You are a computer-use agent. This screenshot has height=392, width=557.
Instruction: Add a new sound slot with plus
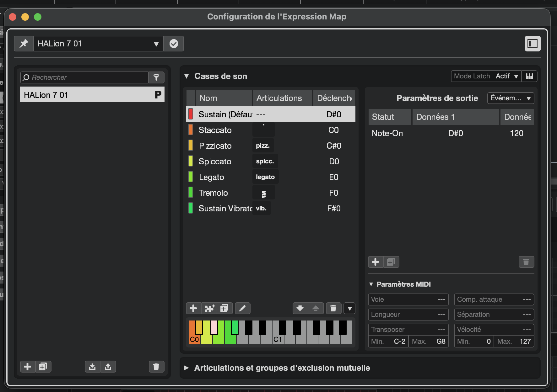coord(193,308)
